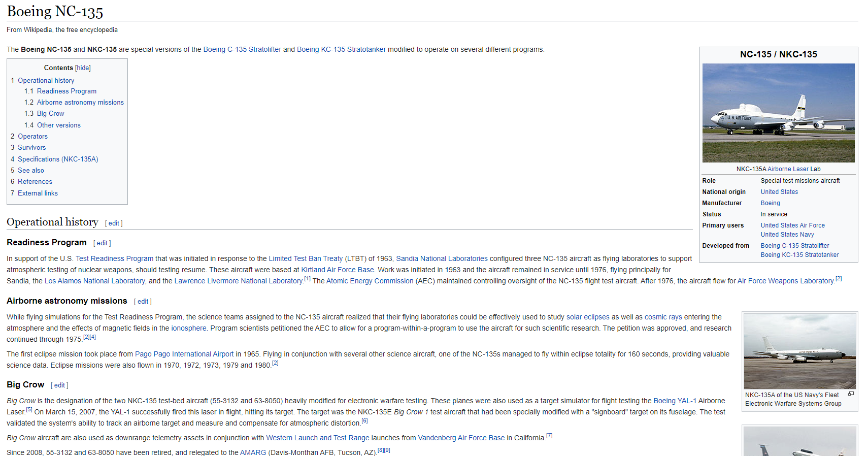Open Sandia National Laboratories link
Image resolution: width=868 pixels, height=456 pixels.
tap(442, 258)
